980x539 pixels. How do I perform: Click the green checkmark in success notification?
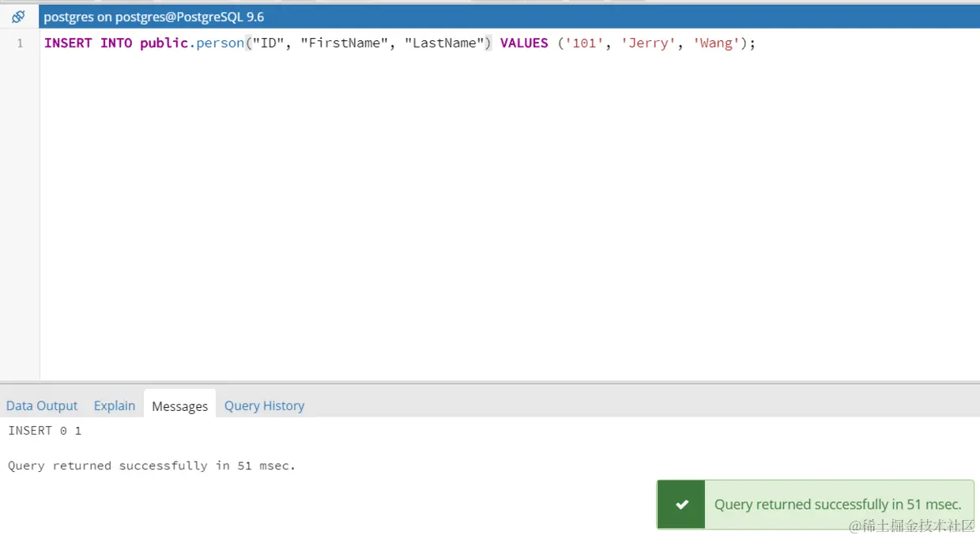click(682, 504)
